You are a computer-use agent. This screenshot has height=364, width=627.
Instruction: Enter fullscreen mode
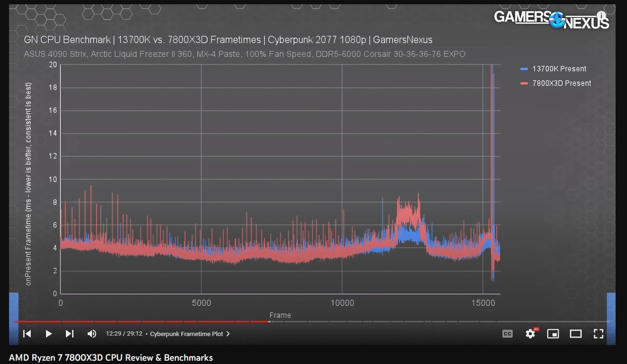click(599, 334)
